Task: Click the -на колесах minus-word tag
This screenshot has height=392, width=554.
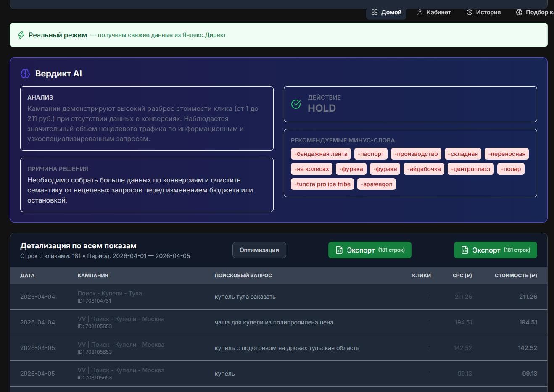Action: click(x=311, y=169)
